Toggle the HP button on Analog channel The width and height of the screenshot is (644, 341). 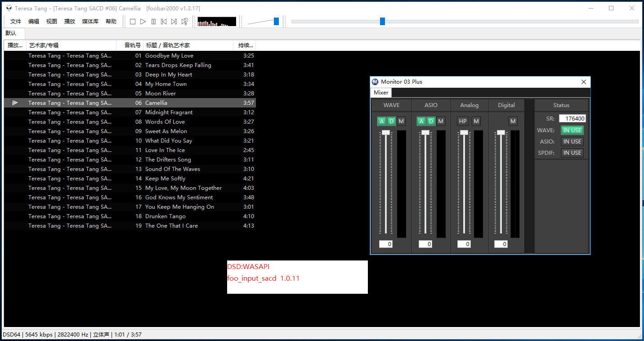click(x=463, y=121)
